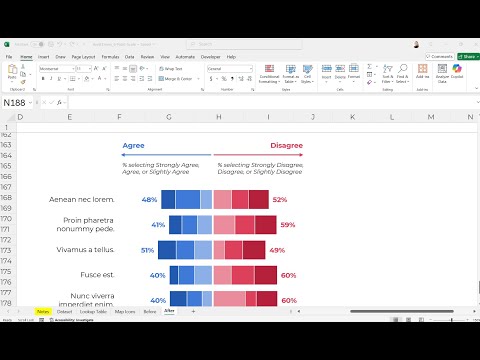Viewport: 480px width, 360px height.
Task: Expand the font name dropdown
Action: click(x=73, y=69)
